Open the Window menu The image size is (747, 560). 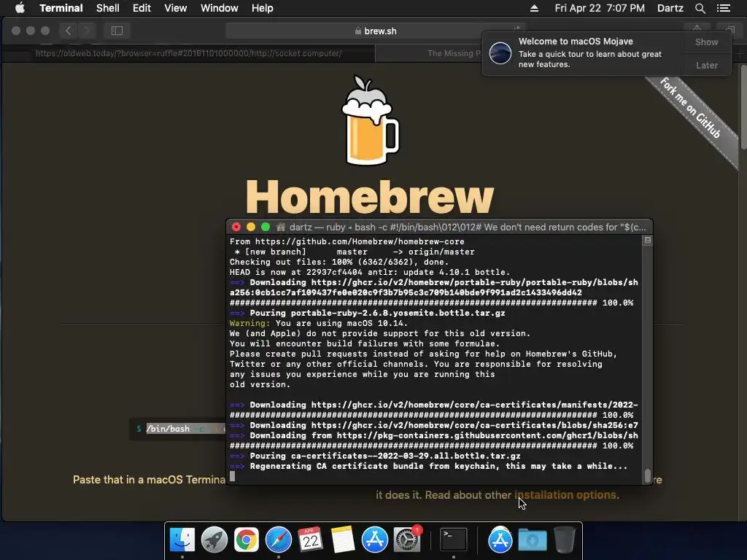219,8
